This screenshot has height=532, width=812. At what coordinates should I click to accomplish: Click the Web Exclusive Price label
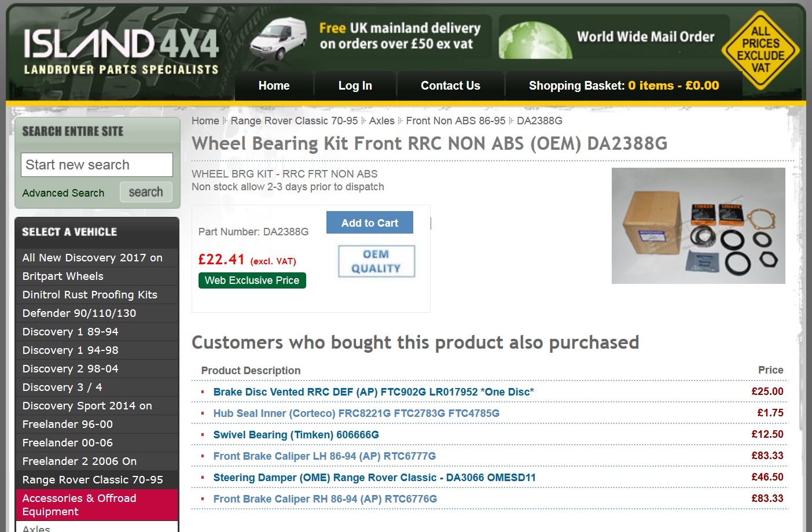point(252,280)
